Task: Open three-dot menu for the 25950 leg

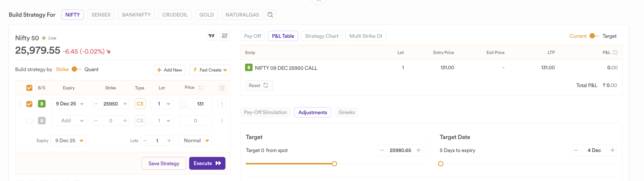Action: pyautogui.click(x=222, y=104)
